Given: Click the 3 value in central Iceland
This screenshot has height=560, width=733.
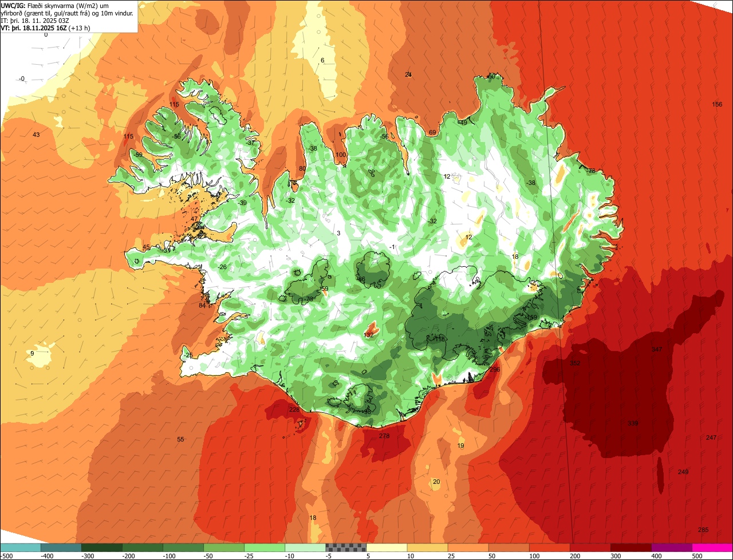Looking at the screenshot, I should (x=338, y=233).
